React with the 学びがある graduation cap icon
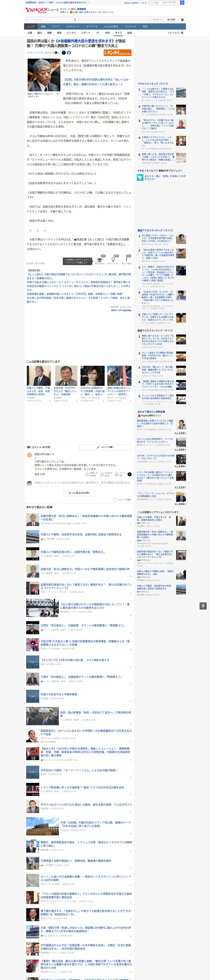Screen dimensions: 210x980 [x=100, y=260]
